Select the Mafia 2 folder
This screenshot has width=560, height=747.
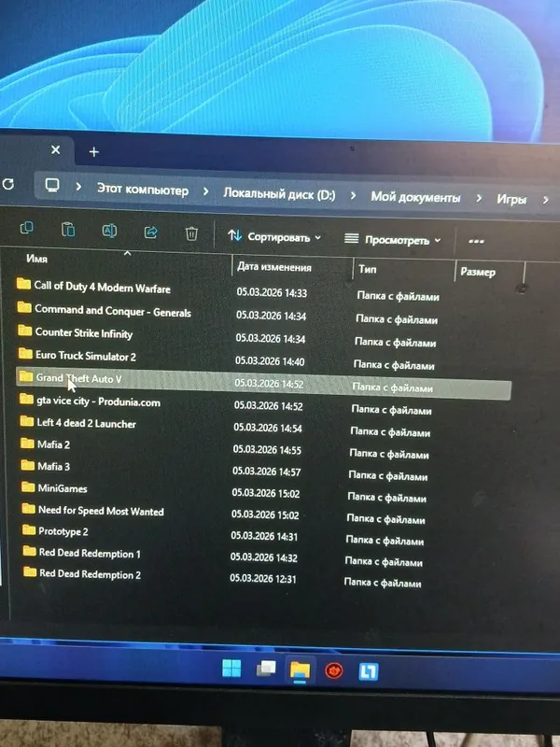point(53,444)
